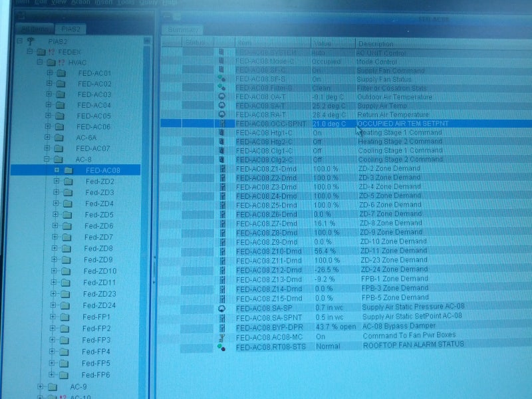532x399 pixels.
Task: Click the status icon for FED-AC08.SF-S row
Action: click(x=221, y=79)
